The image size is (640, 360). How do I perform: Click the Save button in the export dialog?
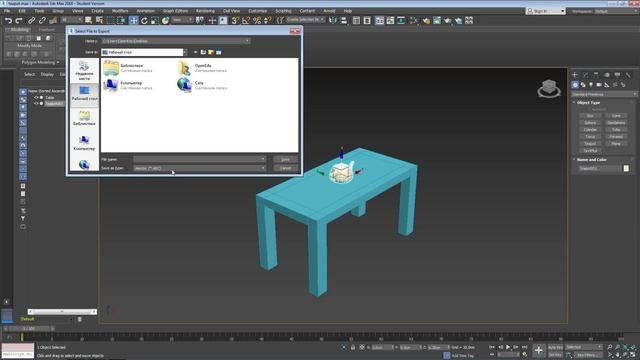(285, 159)
